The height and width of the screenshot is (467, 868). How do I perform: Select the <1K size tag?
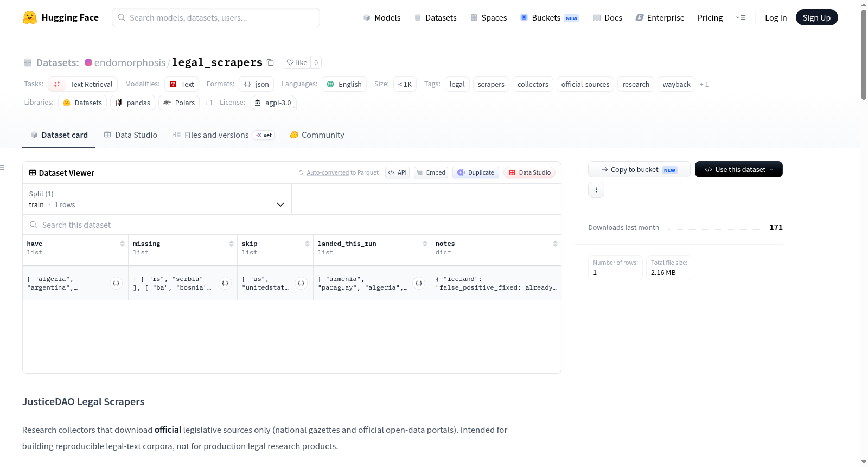(405, 84)
